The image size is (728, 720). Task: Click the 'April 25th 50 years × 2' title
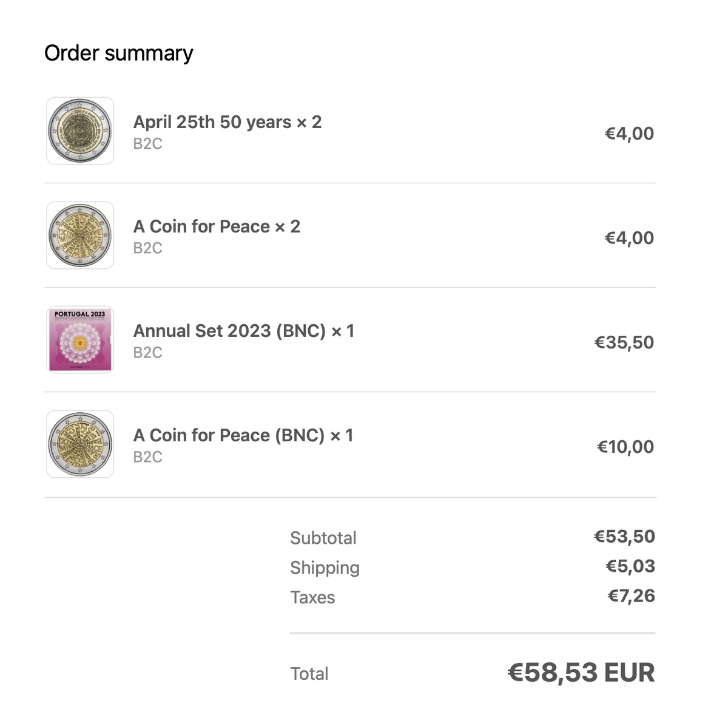click(227, 122)
